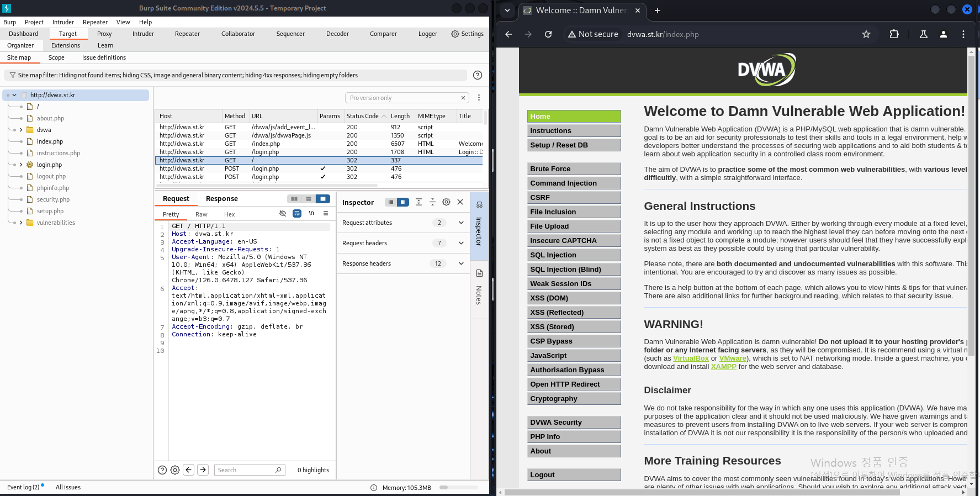Switch to the Decoder tab
Viewport: 980px width, 496px height.
point(337,34)
